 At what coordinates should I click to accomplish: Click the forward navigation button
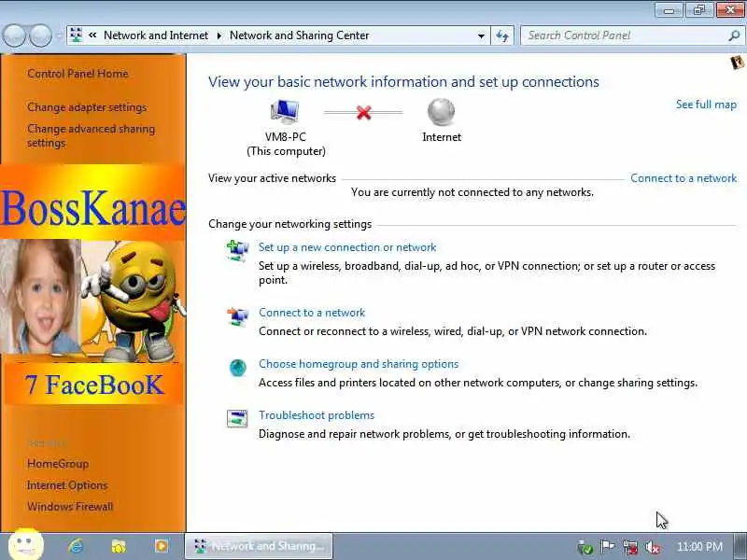pyautogui.click(x=40, y=35)
